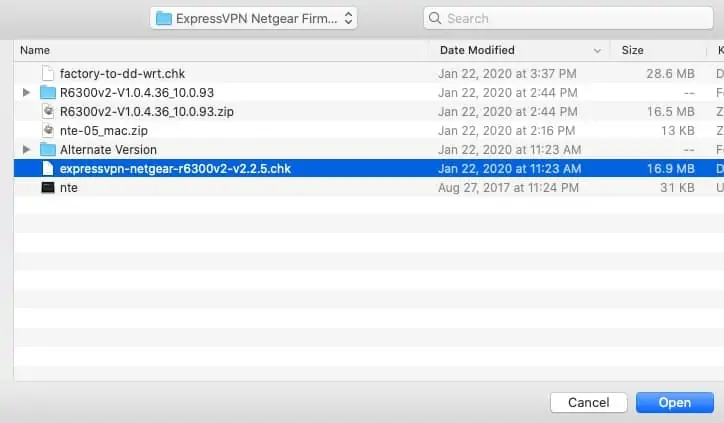The image size is (724, 423).
Task: Click the R6300v2-V1.0.4.36_10.0.93.zip archive icon
Action: (x=48, y=111)
